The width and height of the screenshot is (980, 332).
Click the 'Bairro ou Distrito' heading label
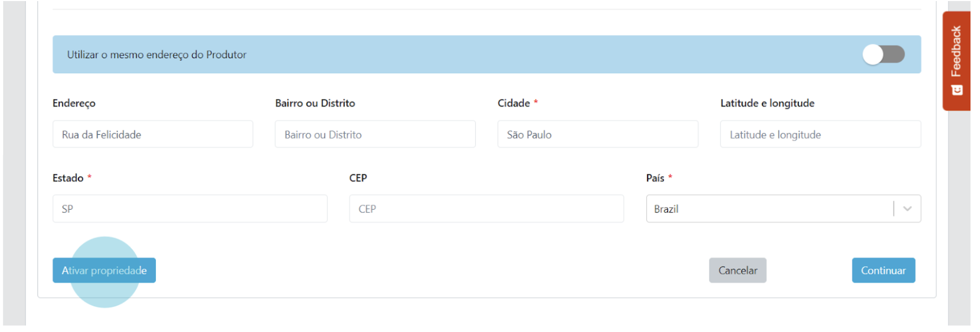tap(315, 103)
